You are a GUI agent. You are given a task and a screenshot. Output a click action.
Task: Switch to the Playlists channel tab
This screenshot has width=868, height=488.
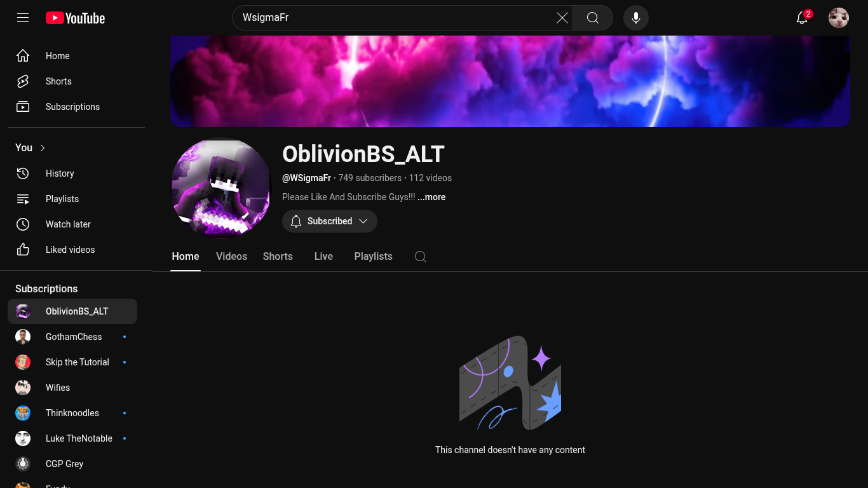point(374,257)
